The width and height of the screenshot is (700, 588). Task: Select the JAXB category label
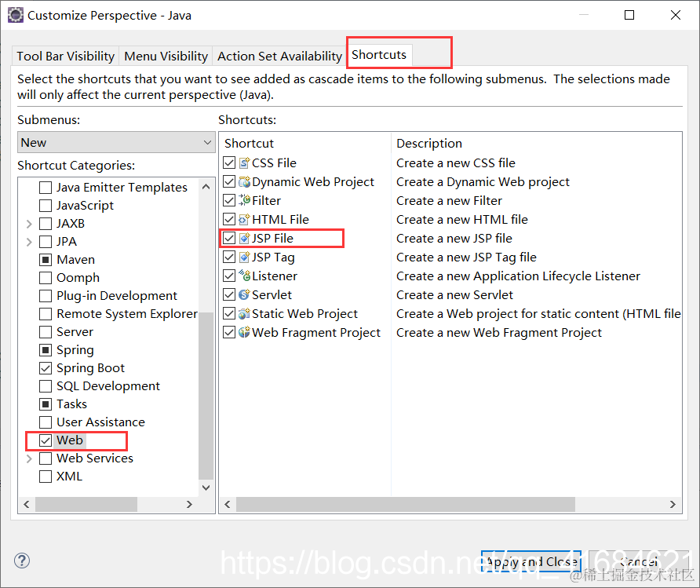click(x=71, y=223)
